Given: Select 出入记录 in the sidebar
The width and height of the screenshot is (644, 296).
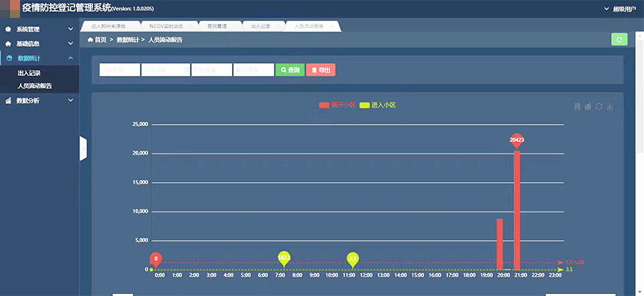Looking at the screenshot, I should coord(30,73).
